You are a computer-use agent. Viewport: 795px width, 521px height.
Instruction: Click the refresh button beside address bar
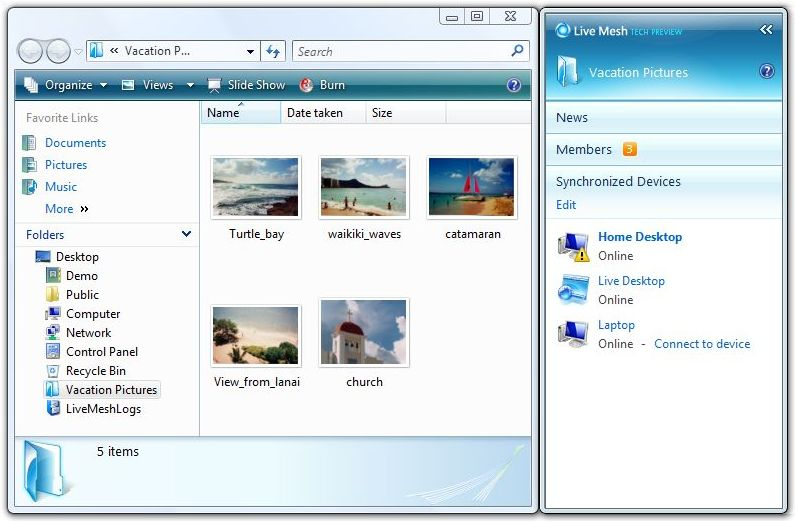coord(273,51)
